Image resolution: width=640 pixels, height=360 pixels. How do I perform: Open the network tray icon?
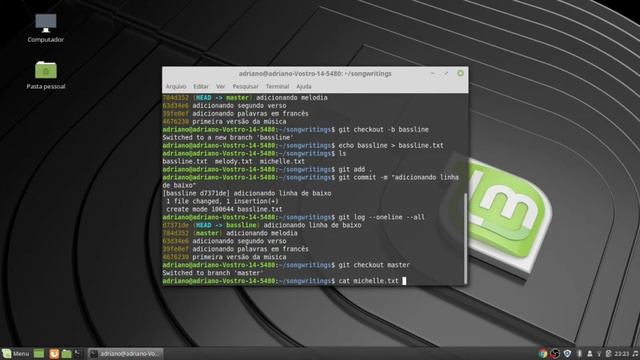coord(599,353)
